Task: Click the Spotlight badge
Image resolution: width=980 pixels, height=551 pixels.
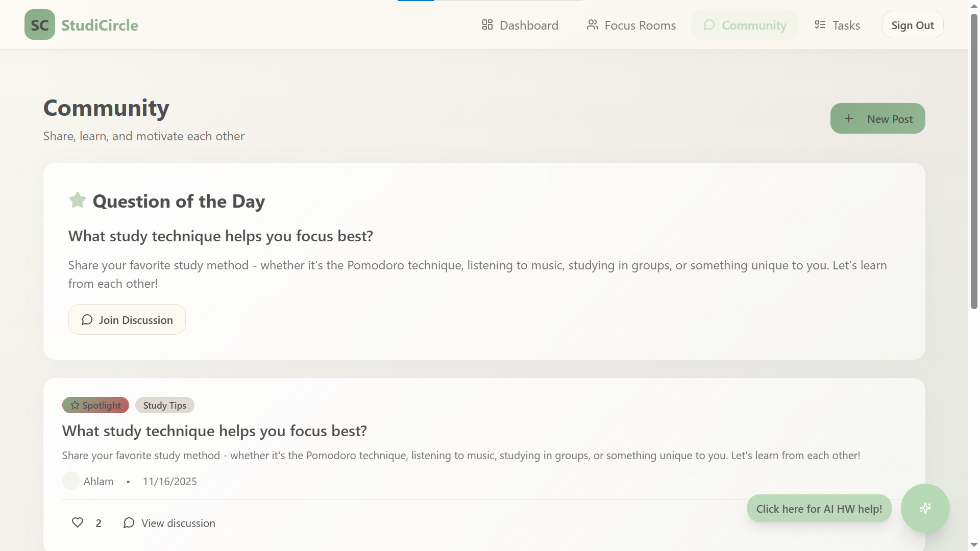Action: (95, 405)
